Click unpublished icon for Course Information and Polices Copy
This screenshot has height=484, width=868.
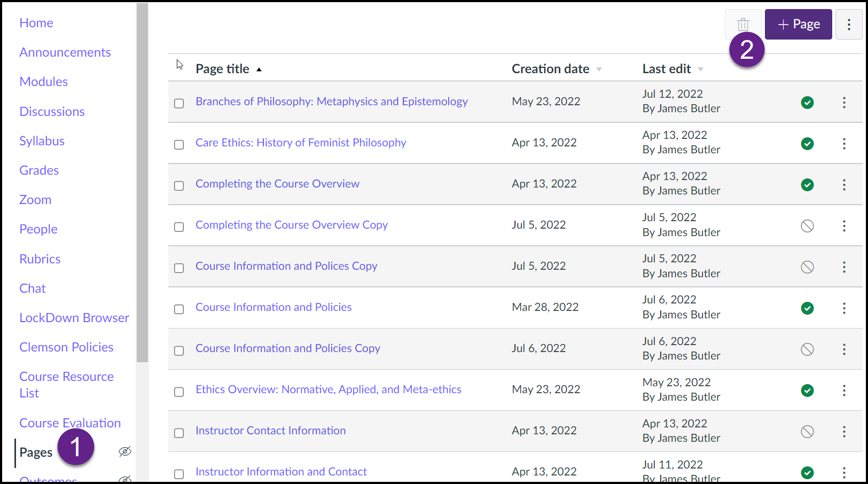pyautogui.click(x=807, y=267)
